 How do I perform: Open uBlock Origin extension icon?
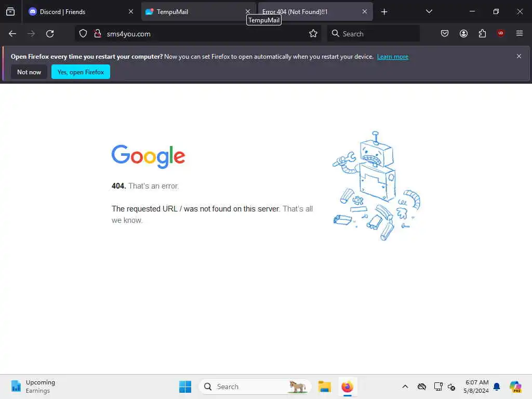[x=501, y=33]
